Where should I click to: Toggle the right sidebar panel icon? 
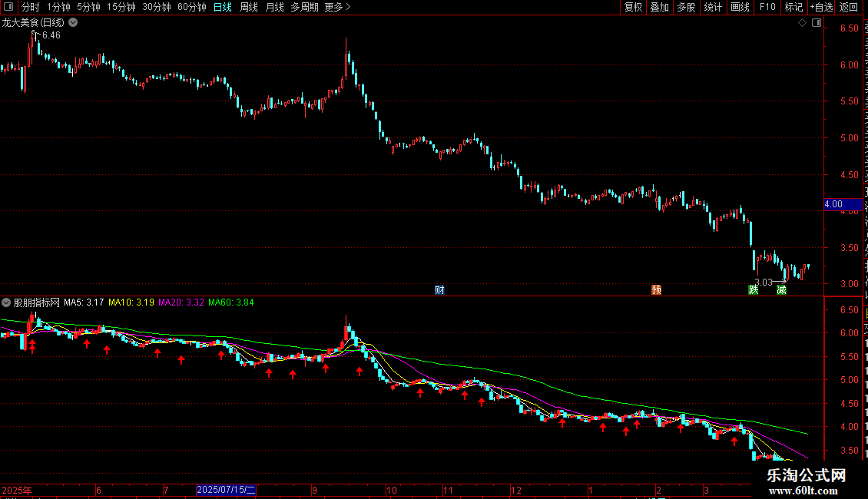coord(817,23)
